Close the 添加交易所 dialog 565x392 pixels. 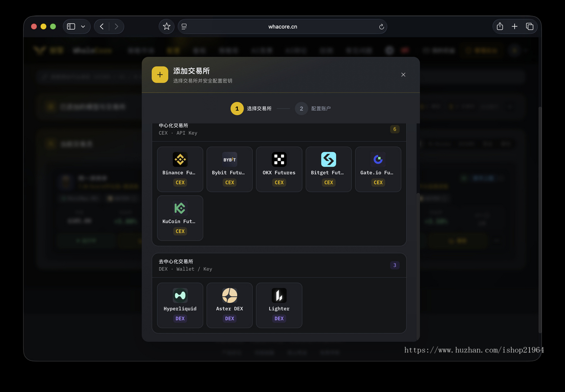(403, 75)
